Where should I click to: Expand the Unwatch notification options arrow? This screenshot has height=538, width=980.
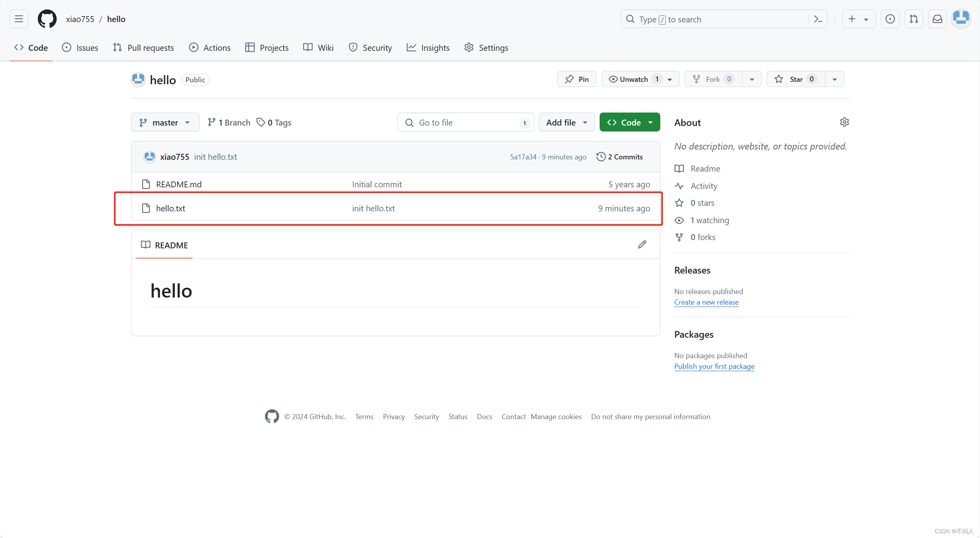pyautogui.click(x=670, y=79)
